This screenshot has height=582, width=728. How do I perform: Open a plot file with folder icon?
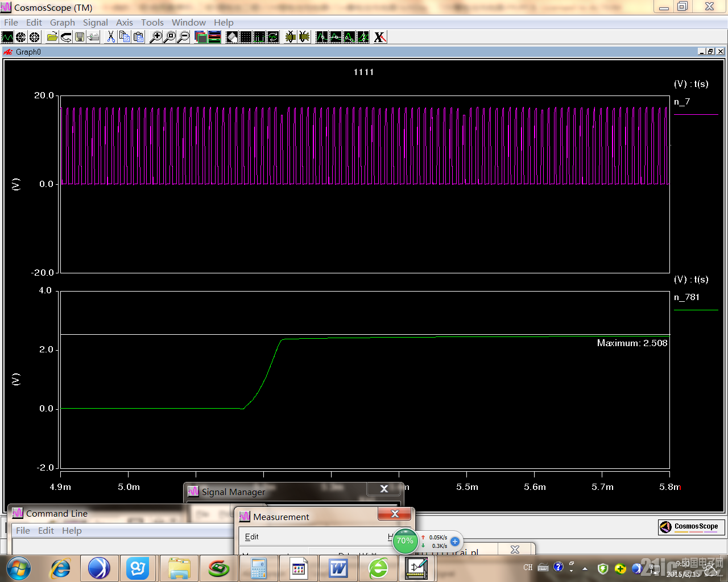point(52,37)
